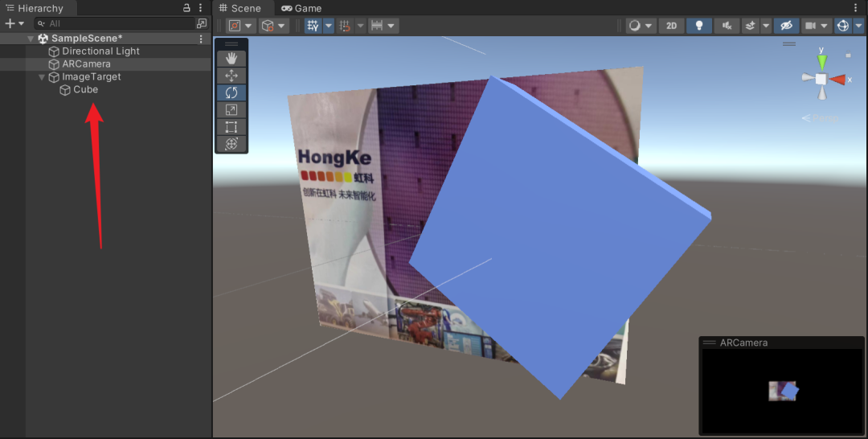Open the scene effects dropdown arrow

[x=766, y=26]
